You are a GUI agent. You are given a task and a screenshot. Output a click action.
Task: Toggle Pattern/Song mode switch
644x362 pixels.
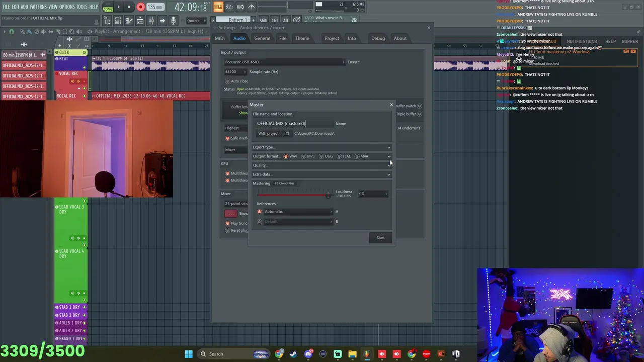click(108, 7)
